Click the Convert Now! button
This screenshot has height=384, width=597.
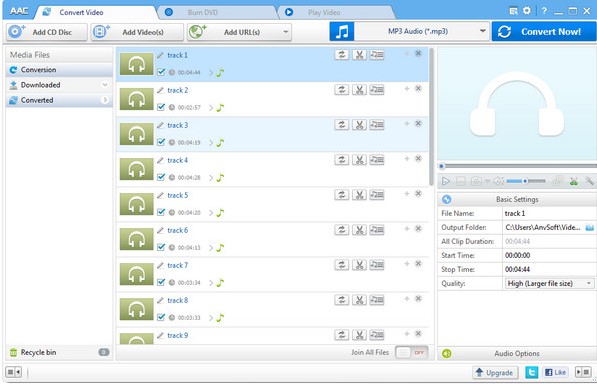point(544,32)
